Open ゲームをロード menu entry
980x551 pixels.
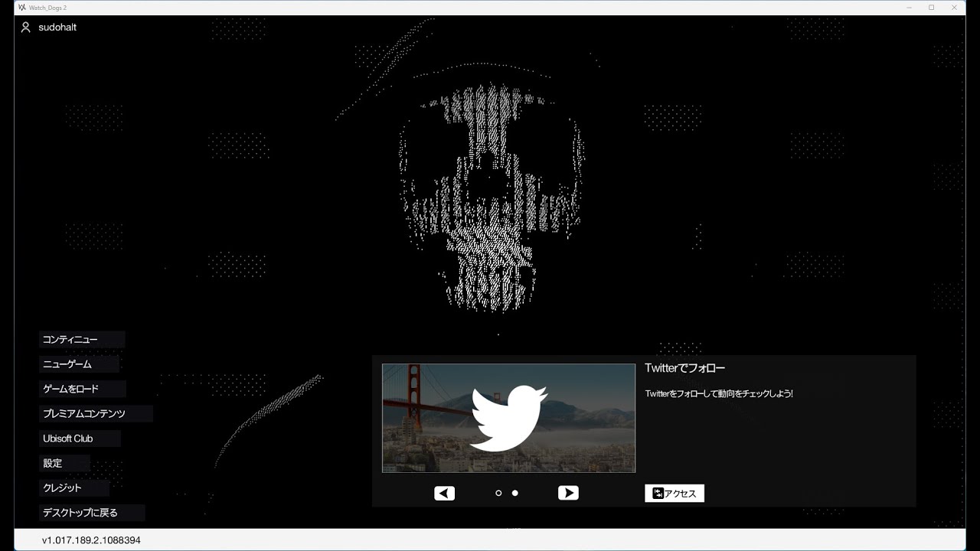pyautogui.click(x=71, y=389)
